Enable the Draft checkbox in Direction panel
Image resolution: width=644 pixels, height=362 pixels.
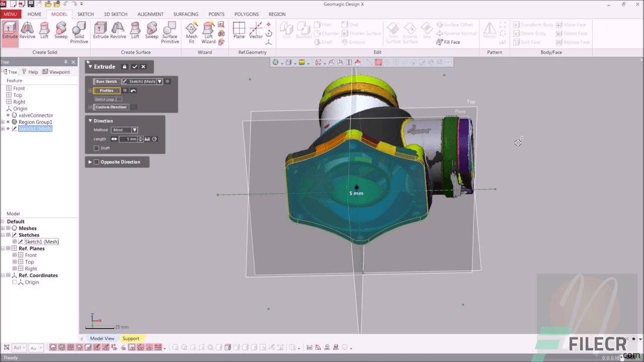tap(98, 148)
